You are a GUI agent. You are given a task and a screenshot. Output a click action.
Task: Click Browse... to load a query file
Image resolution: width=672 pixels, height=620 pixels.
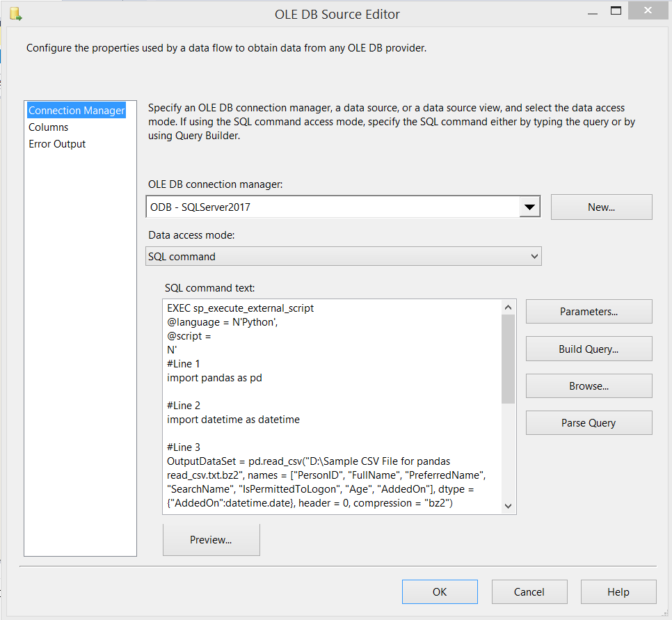(589, 386)
